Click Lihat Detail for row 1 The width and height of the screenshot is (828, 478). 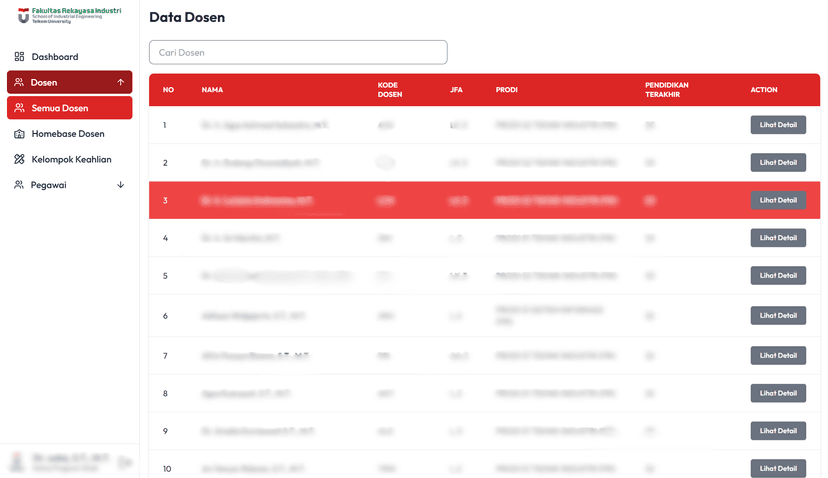(778, 125)
